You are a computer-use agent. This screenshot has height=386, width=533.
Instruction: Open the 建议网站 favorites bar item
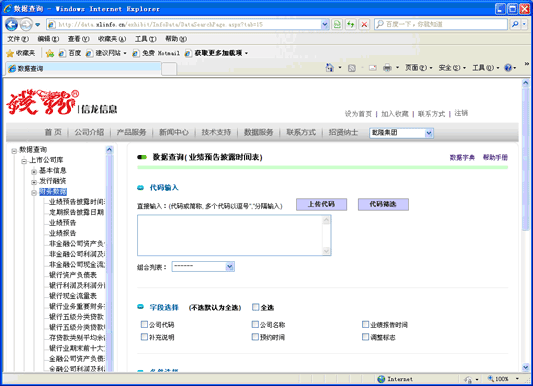click(106, 53)
